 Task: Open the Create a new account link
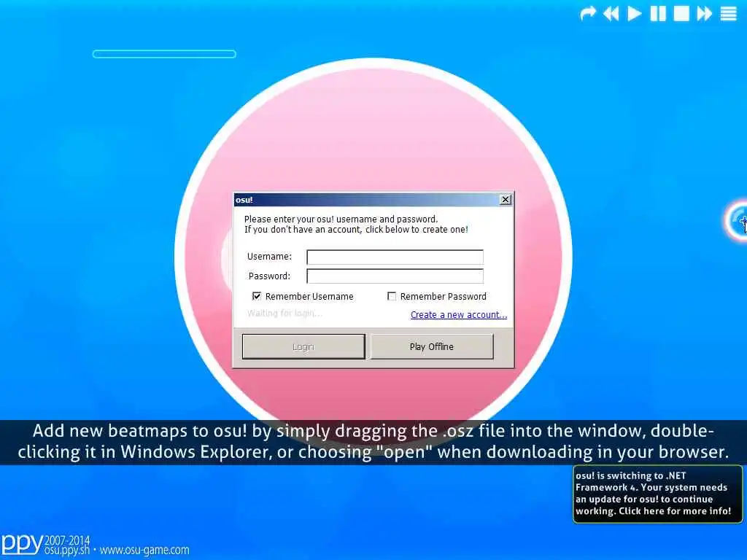[x=459, y=315]
